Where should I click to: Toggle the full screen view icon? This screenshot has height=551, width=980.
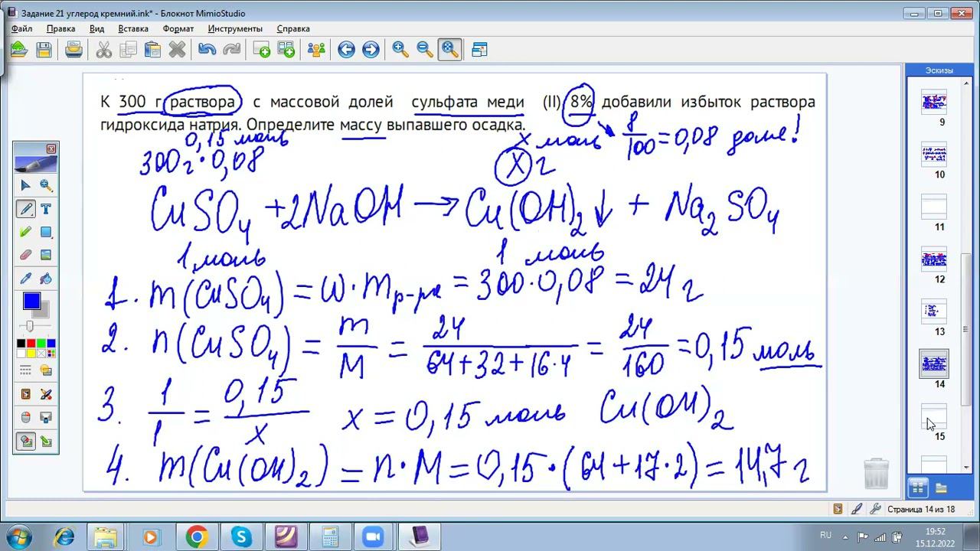[x=479, y=50]
